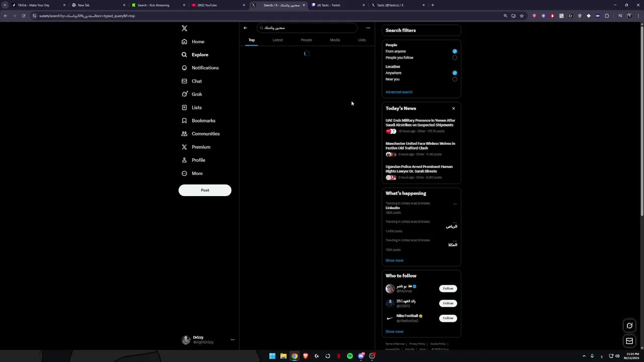Show more under What's happening

pyautogui.click(x=394, y=260)
